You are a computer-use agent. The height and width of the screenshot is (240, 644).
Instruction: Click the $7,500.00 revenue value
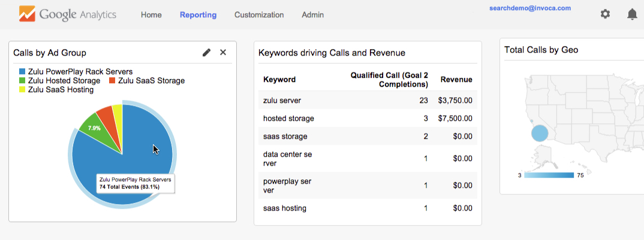455,119
